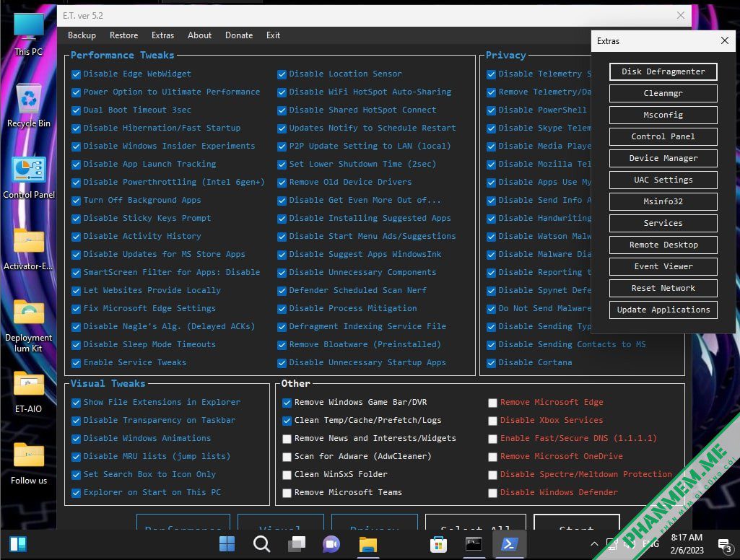This screenshot has width=740, height=560.
Task: Check Disable Xbox Services option
Action: click(x=492, y=420)
